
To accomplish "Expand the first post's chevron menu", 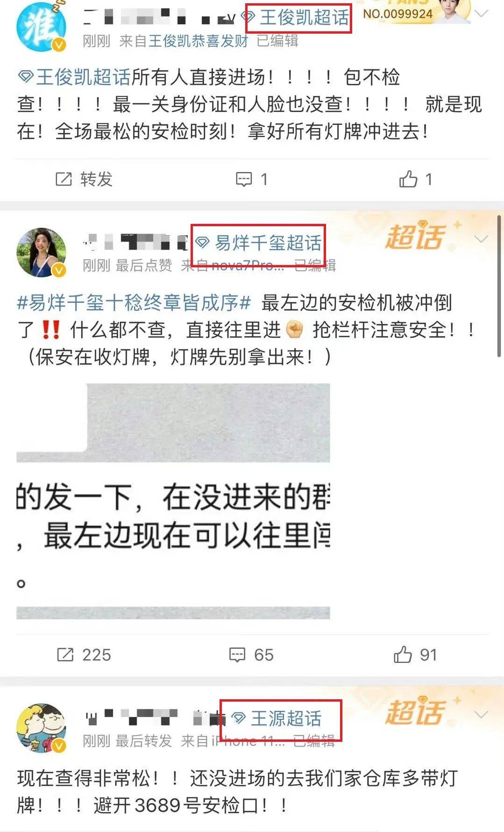I will (482, 14).
